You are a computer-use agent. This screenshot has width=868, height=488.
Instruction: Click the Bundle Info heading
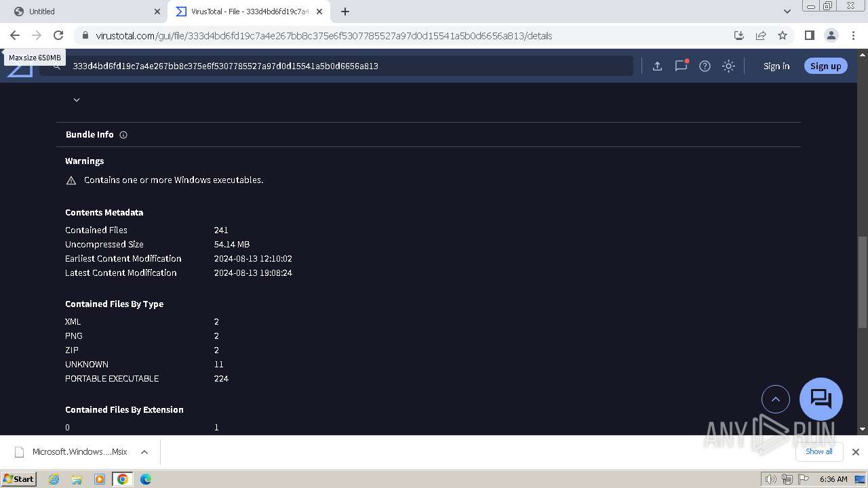point(90,135)
